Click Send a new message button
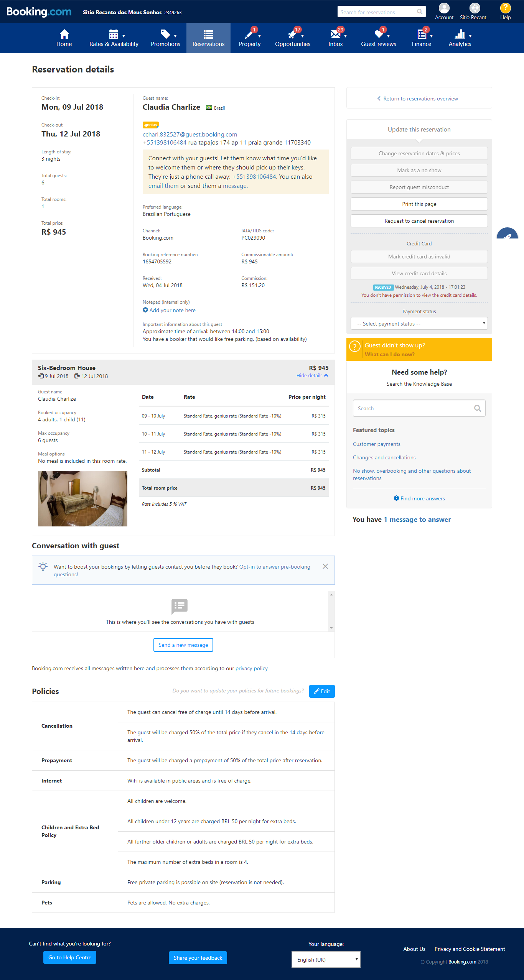Screen dimensions: 524x980 click(183, 645)
